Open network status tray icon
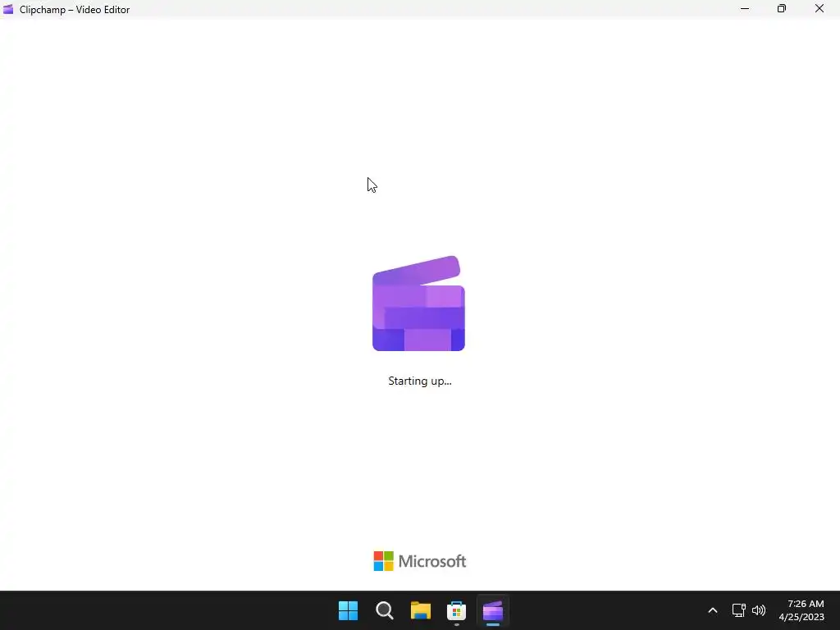The width and height of the screenshot is (840, 630). pyautogui.click(x=739, y=610)
